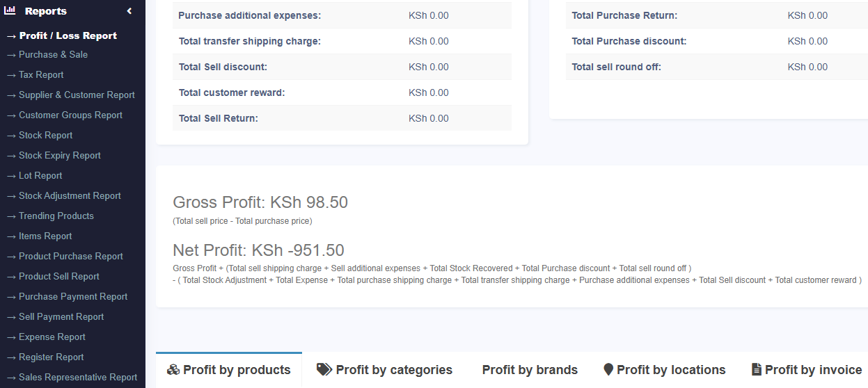This screenshot has height=388, width=868.
Task: Open Stock Adjustment Report
Action: click(x=63, y=195)
